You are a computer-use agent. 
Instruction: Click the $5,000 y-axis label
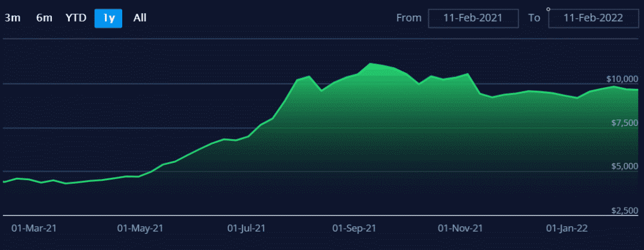pyautogui.click(x=624, y=166)
